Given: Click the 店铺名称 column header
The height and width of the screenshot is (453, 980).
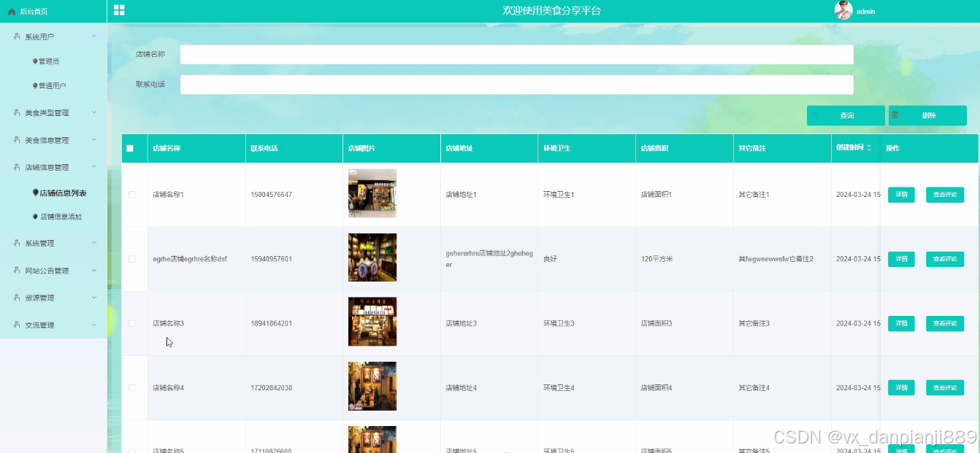Looking at the screenshot, I should tap(166, 148).
